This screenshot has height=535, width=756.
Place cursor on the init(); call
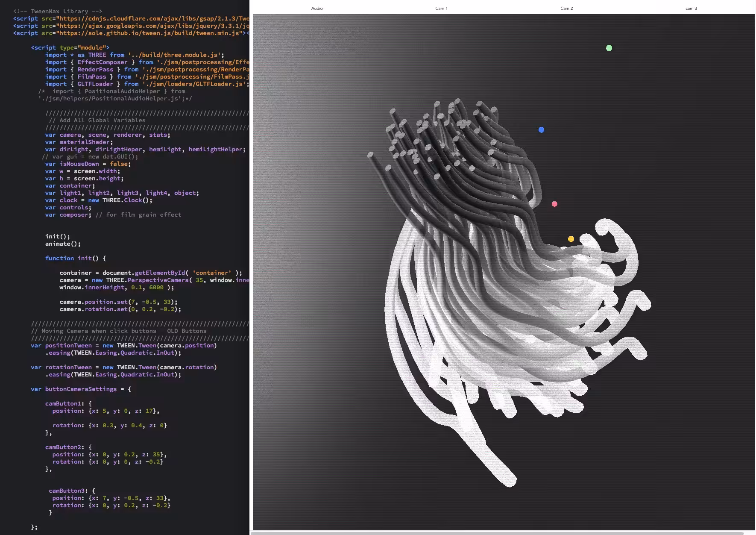[x=58, y=236]
